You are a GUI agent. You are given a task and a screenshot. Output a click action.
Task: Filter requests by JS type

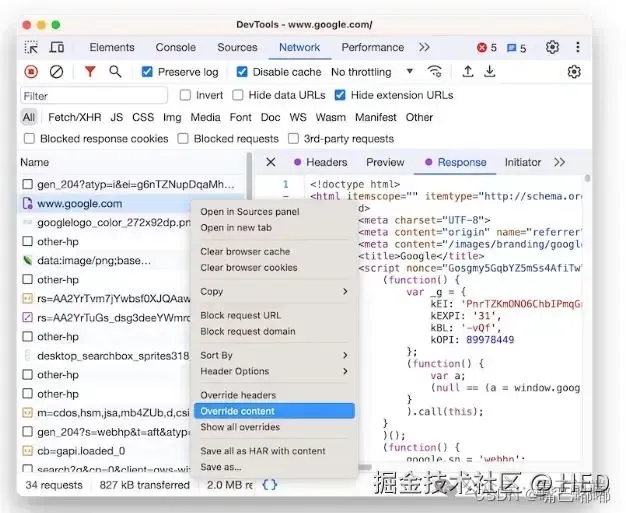117,117
